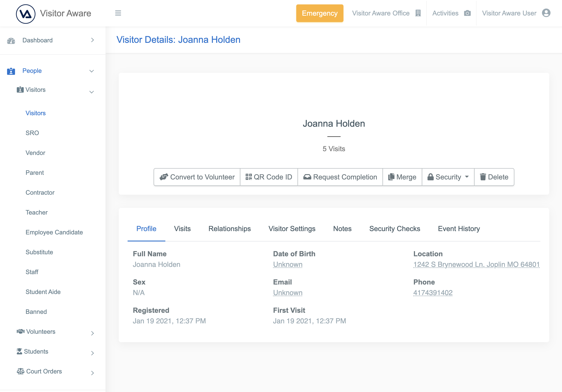Viewport: 562px width, 392px height.
Task: Click Convert to Volunteer button
Action: (x=197, y=177)
